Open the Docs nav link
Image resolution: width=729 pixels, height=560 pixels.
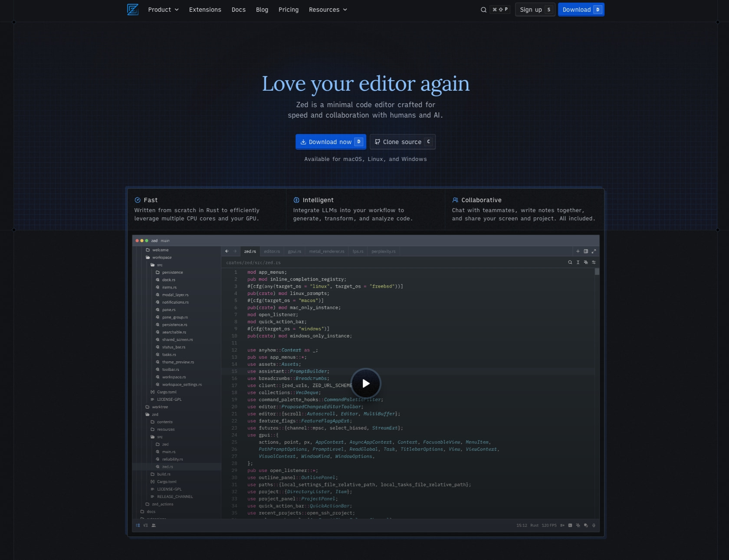(239, 10)
